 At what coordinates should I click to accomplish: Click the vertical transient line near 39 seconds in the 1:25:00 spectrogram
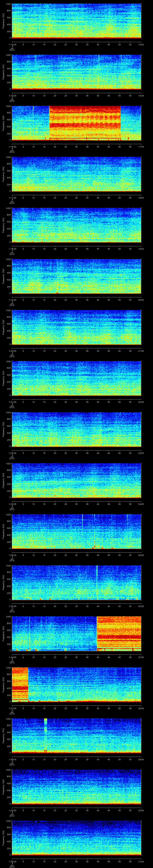(x=97, y=582)
